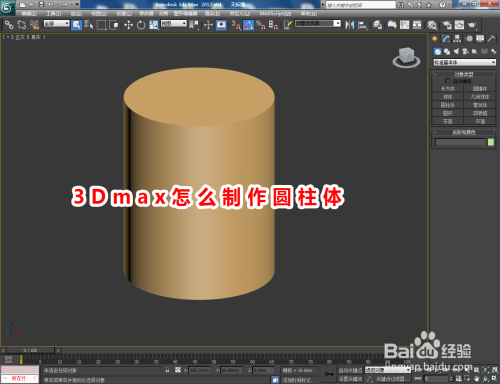Screen dimensions: 500x384
Task: Open the 组 (Group) menu
Action: pos(76,14)
